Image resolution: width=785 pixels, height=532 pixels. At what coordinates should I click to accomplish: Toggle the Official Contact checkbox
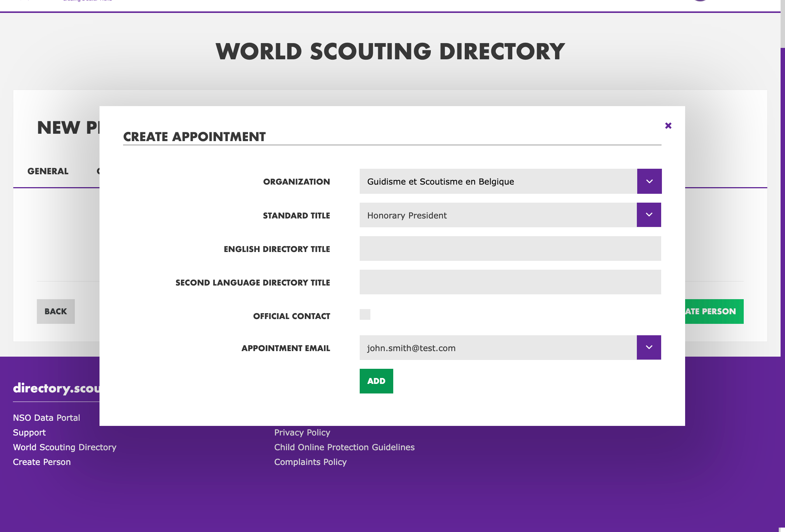click(365, 314)
